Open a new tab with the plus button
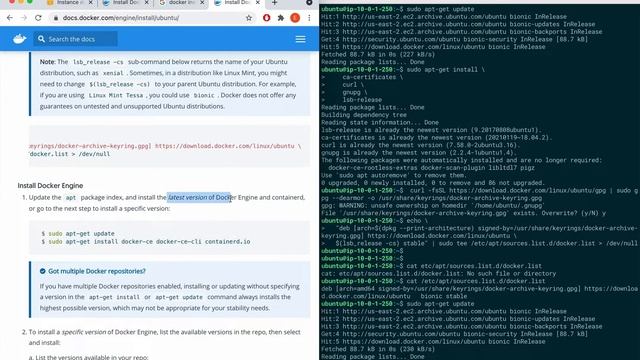 coord(274,3)
